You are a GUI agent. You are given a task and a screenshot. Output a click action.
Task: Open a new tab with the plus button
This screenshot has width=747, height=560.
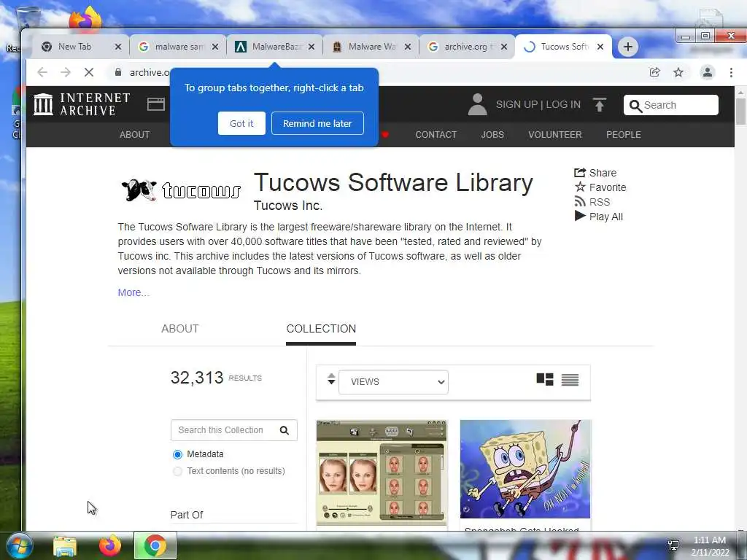click(628, 47)
